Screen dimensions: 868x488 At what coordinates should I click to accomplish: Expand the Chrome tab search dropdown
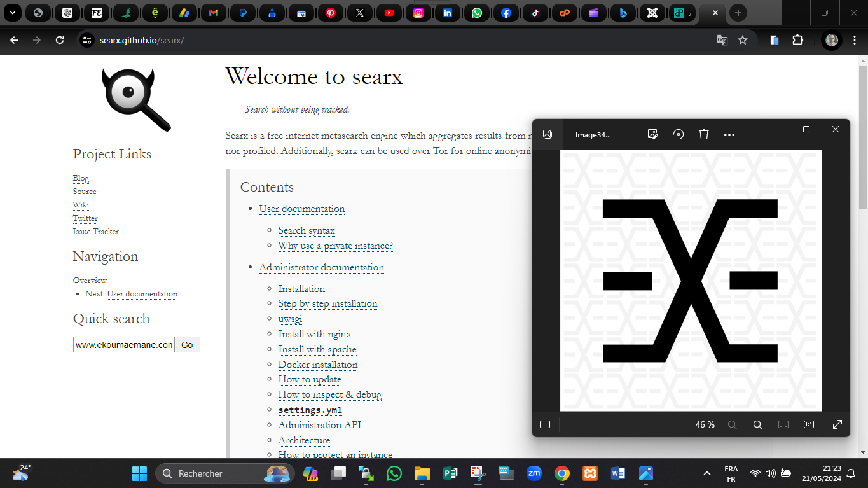click(x=12, y=13)
